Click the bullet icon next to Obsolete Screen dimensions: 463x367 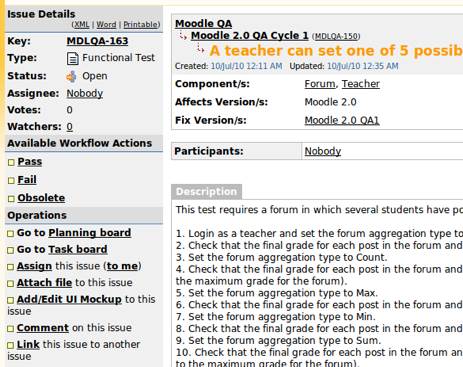pos(11,199)
